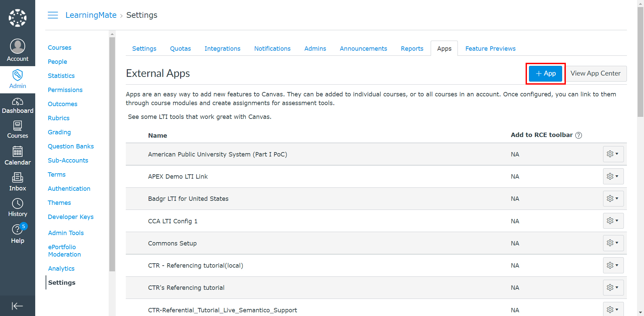Open gear menu for American Public University System
The image size is (644, 316).
click(613, 154)
